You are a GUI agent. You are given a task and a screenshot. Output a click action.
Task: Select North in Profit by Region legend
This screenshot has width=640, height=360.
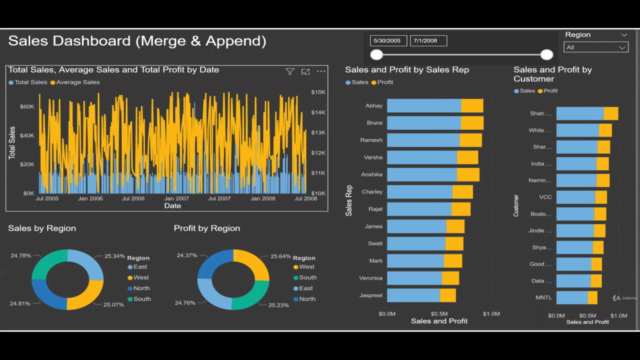click(x=304, y=299)
